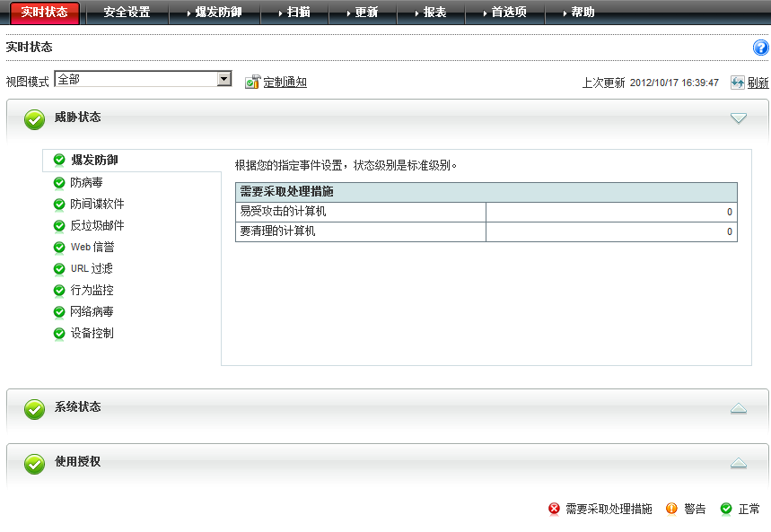Click the red 需要采取处理措施 legend icon
Viewport: 771px width, 532px height.
tap(554, 509)
